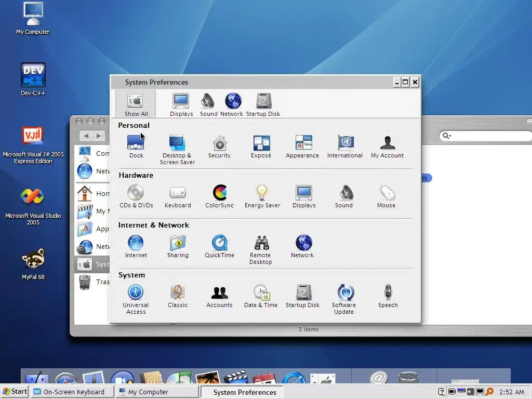
Task: Open Sound in the Hardware section
Action: point(344,196)
